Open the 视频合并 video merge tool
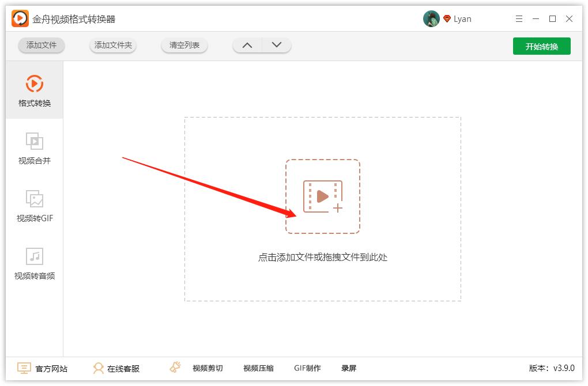588x386 pixels. pos(35,147)
